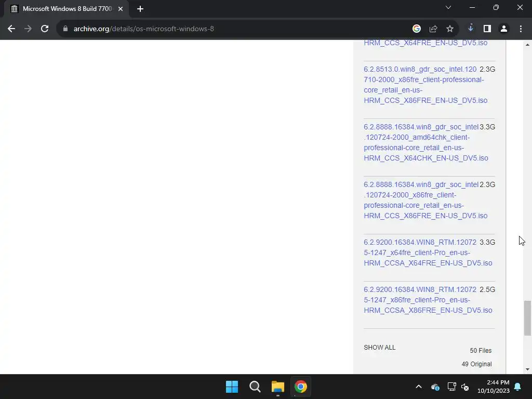Click the 49 Original link
The width and height of the screenshot is (532, 399).
(476, 364)
